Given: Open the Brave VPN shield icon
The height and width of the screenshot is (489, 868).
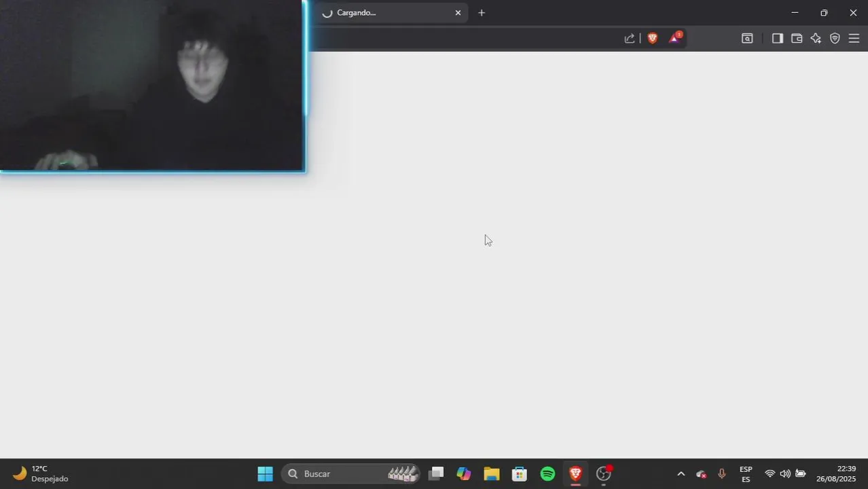Looking at the screenshot, I should 835,39.
